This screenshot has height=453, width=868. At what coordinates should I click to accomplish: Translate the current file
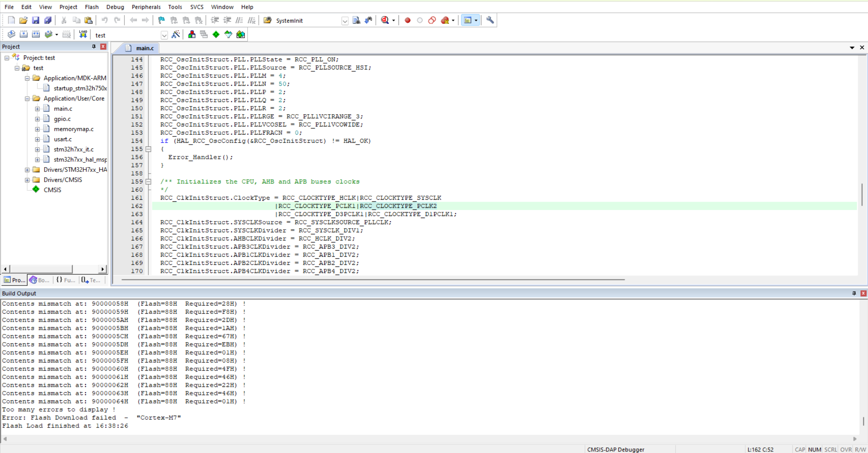coord(11,35)
